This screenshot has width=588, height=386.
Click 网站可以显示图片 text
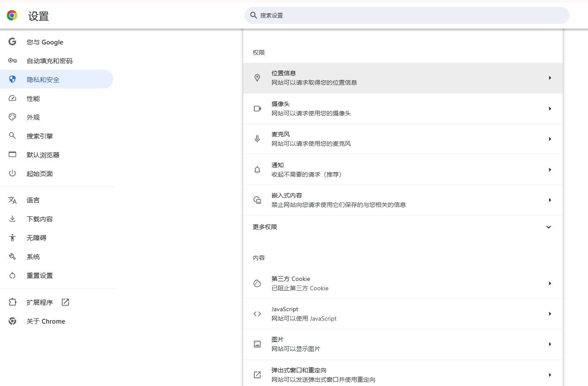click(x=296, y=349)
